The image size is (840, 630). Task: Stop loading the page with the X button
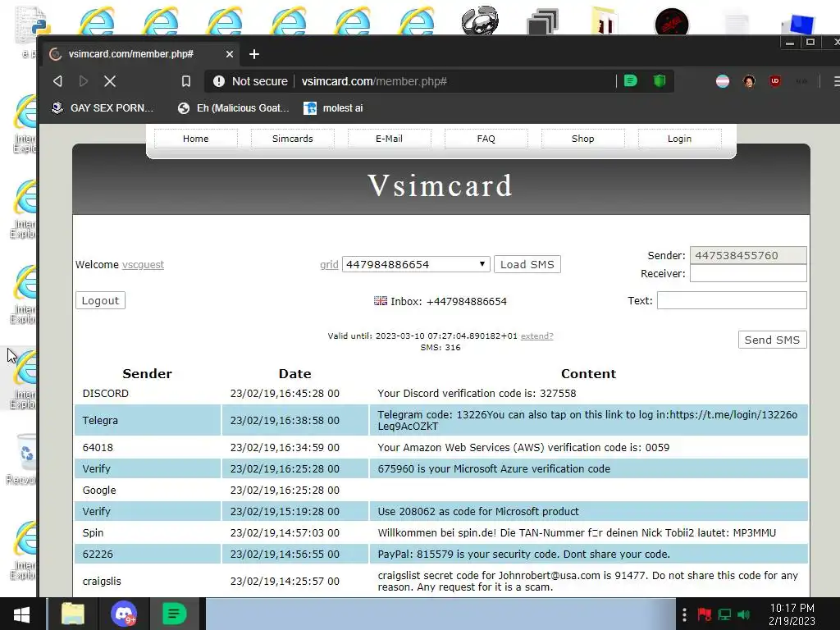click(110, 81)
